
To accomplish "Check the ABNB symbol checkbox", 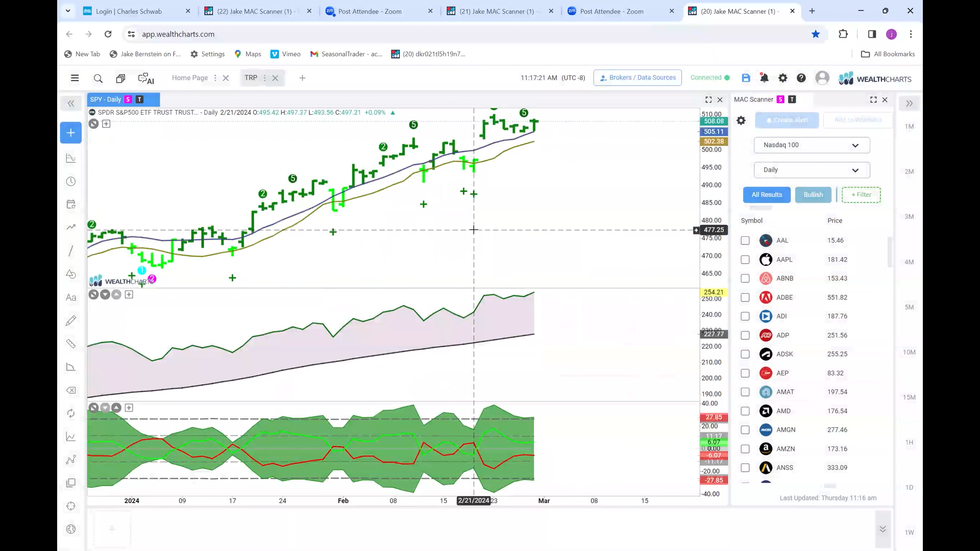I will point(745,279).
